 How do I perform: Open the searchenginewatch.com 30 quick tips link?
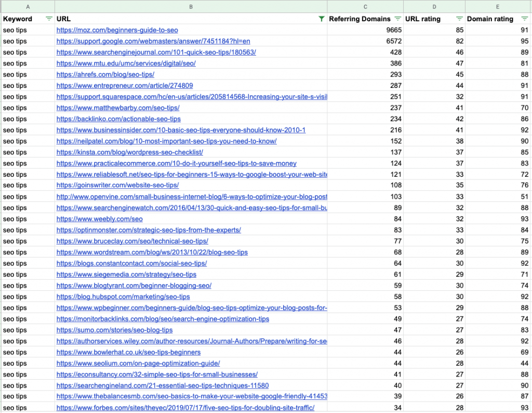point(192,208)
